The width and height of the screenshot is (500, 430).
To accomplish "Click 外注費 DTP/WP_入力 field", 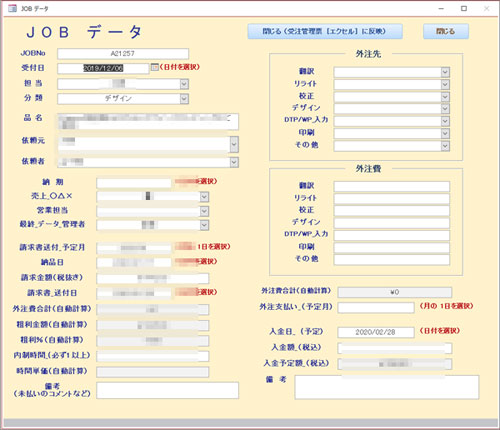I will pos(392,235).
